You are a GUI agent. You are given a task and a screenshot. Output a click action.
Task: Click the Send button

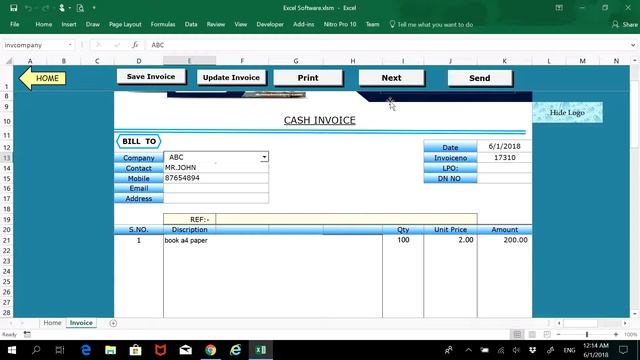coord(480,78)
